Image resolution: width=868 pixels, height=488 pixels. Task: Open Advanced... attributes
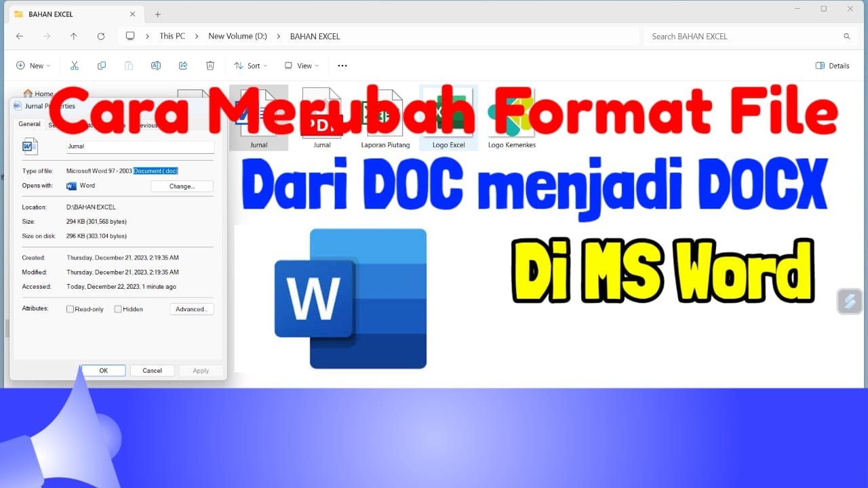[x=192, y=309]
